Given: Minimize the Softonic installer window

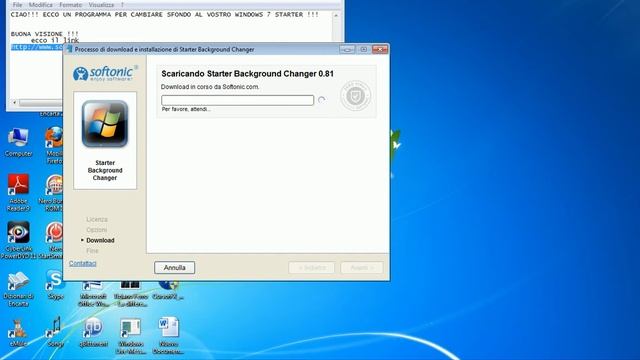Looking at the screenshot, I should click(x=347, y=49).
